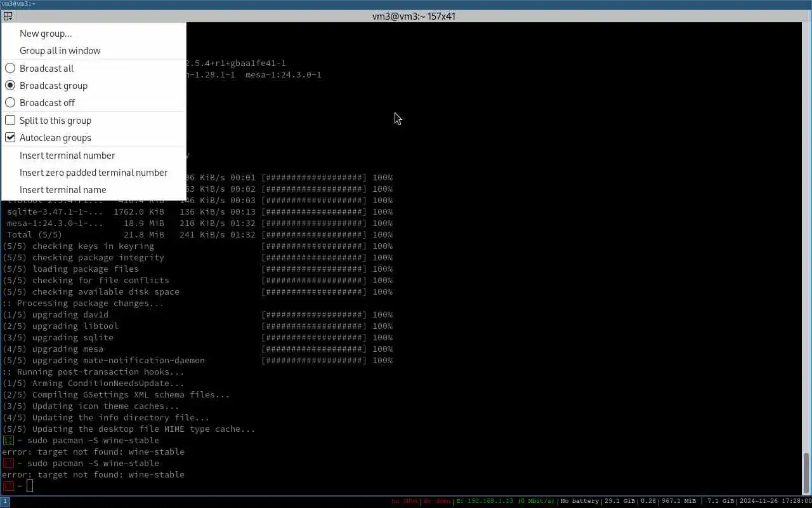Viewport: 812px width, 508px height.
Task: Click the red 'W: down' status entry
Action: pos(436,502)
